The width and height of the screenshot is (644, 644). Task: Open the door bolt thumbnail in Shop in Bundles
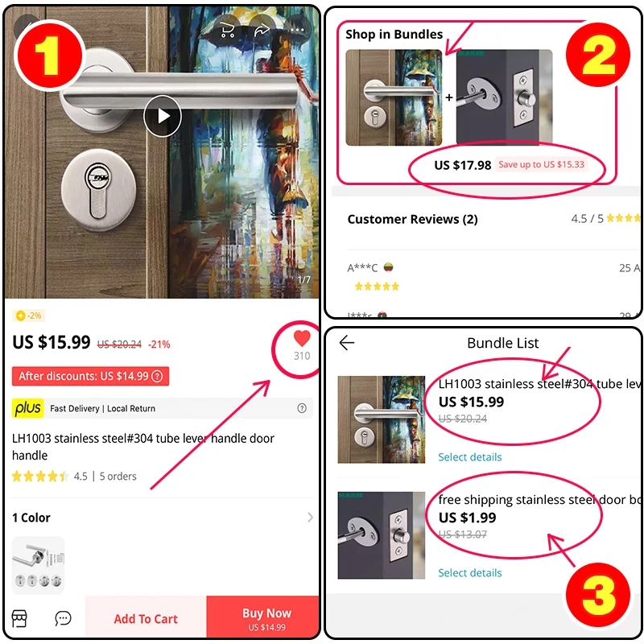point(504,97)
